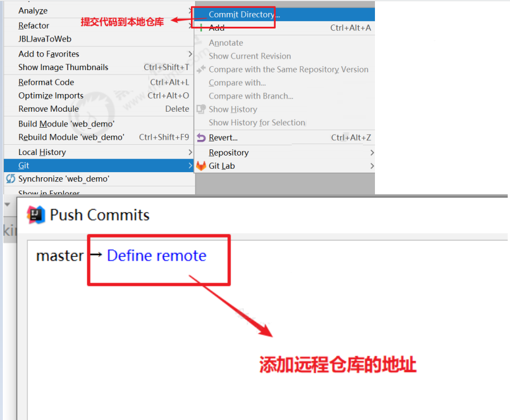Select the master branch label
Viewport: 510px width, 420px height.
(x=60, y=256)
